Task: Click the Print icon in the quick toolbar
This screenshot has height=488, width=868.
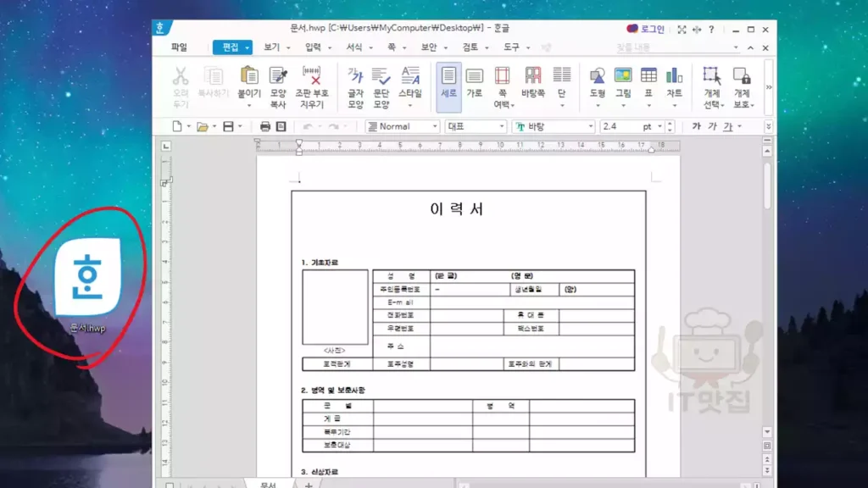Action: [265, 126]
